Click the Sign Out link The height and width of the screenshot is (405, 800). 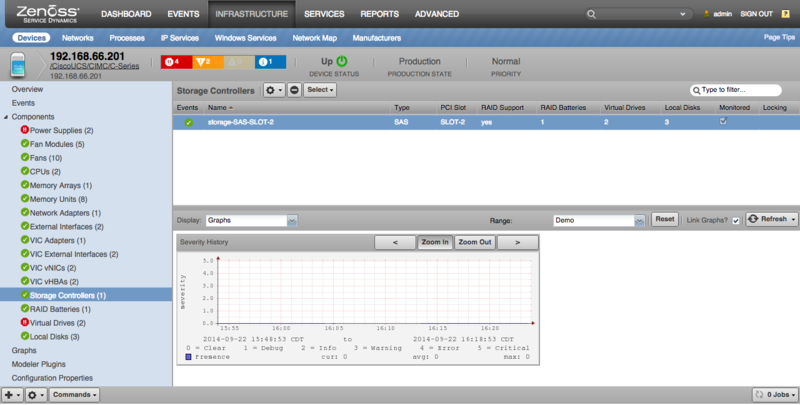tap(756, 14)
